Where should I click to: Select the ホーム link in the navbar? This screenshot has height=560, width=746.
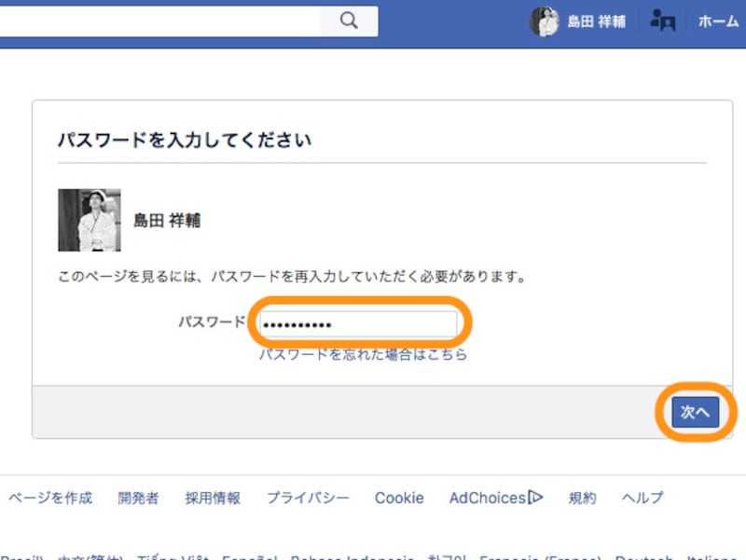coord(719,20)
